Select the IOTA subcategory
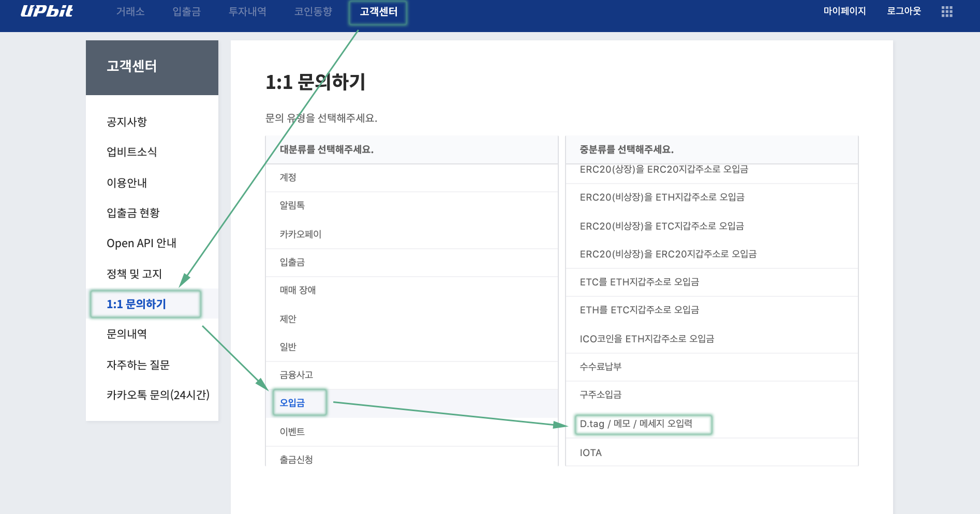The width and height of the screenshot is (980, 514). [712, 452]
